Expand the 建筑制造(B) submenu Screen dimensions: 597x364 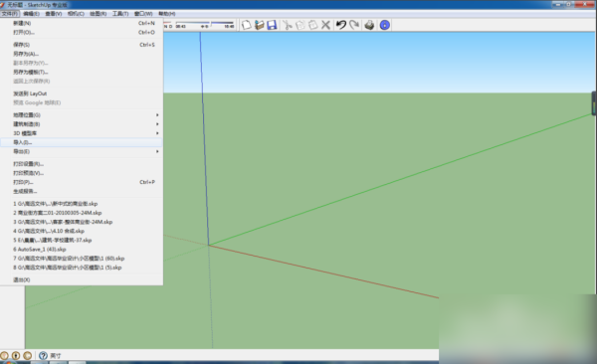click(82, 124)
